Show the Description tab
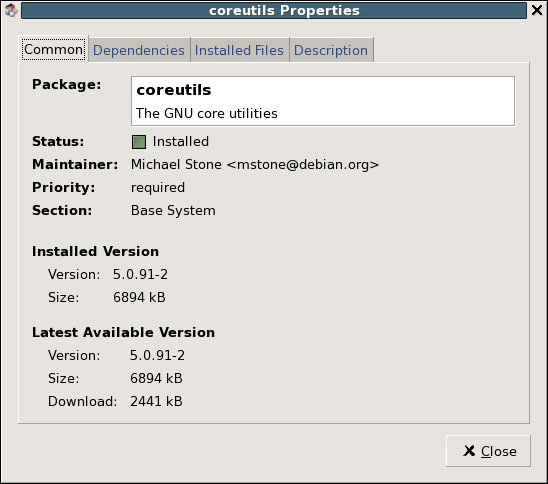Screen dimensions: 548x484 click(x=331, y=50)
